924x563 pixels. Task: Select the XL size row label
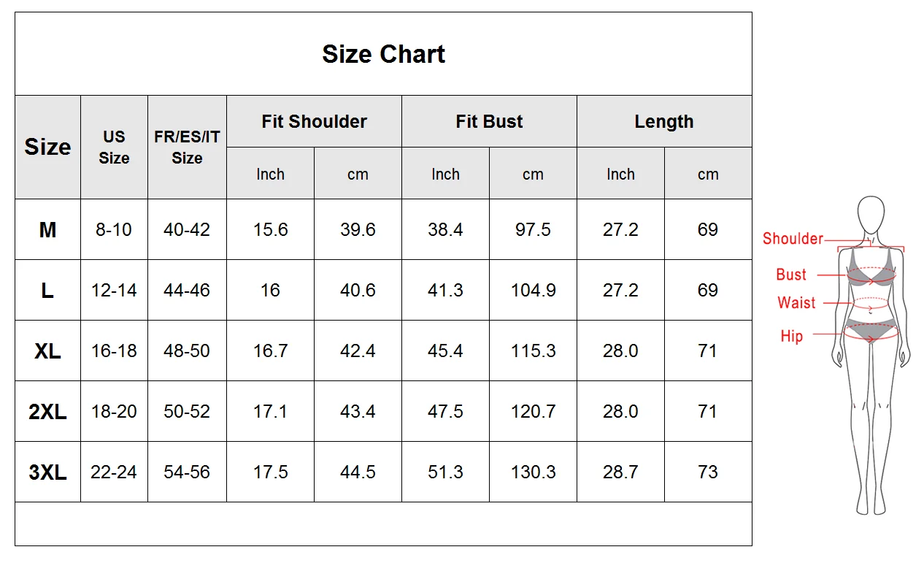coord(47,351)
